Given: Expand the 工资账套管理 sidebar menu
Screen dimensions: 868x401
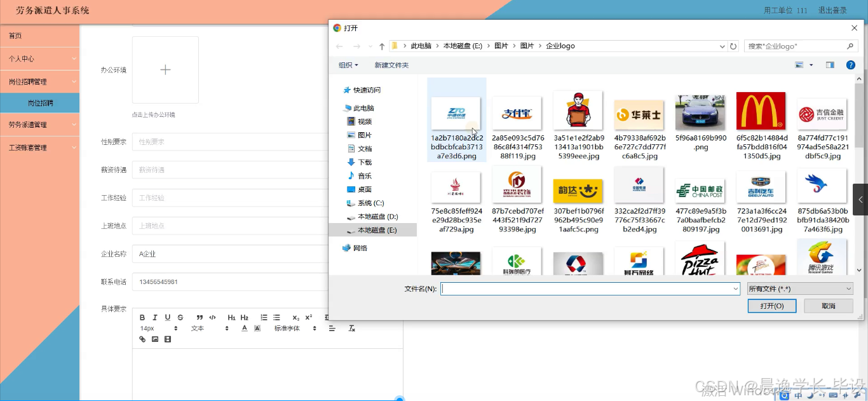Looking at the screenshot, I should pyautogui.click(x=39, y=147).
